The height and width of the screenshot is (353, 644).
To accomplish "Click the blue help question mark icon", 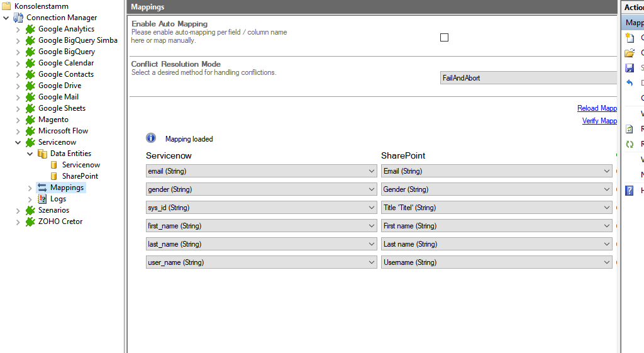I will pos(629,191).
